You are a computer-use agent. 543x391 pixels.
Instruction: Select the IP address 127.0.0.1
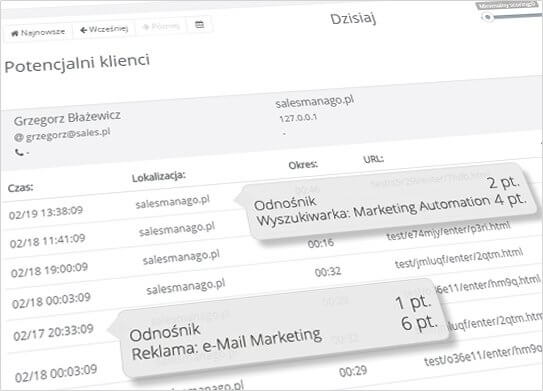click(298, 118)
